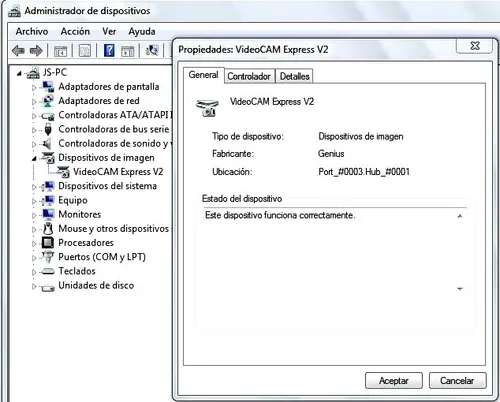The image size is (500, 402).
Task: Click the back arrow toolbar icon
Action: point(18,51)
